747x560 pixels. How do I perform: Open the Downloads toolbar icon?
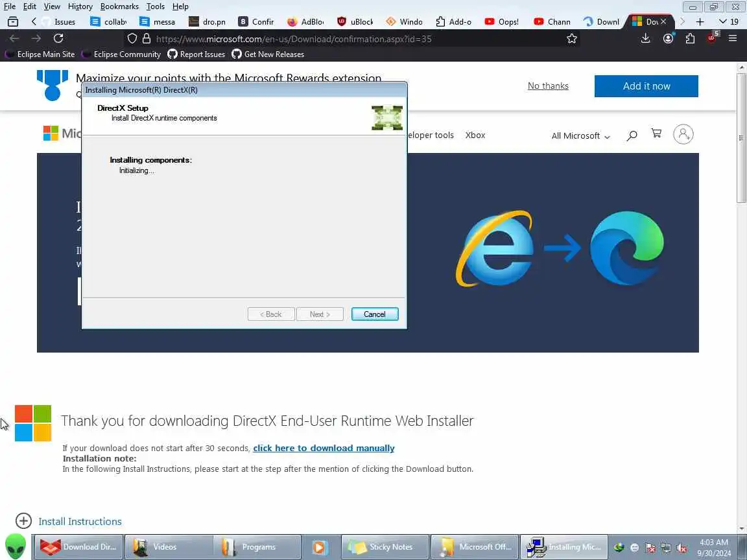point(646,39)
